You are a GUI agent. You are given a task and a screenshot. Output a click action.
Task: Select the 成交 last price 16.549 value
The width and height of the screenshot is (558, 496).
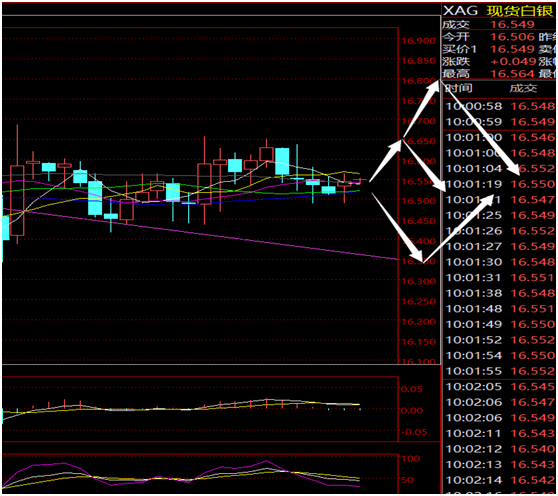pyautogui.click(x=512, y=24)
